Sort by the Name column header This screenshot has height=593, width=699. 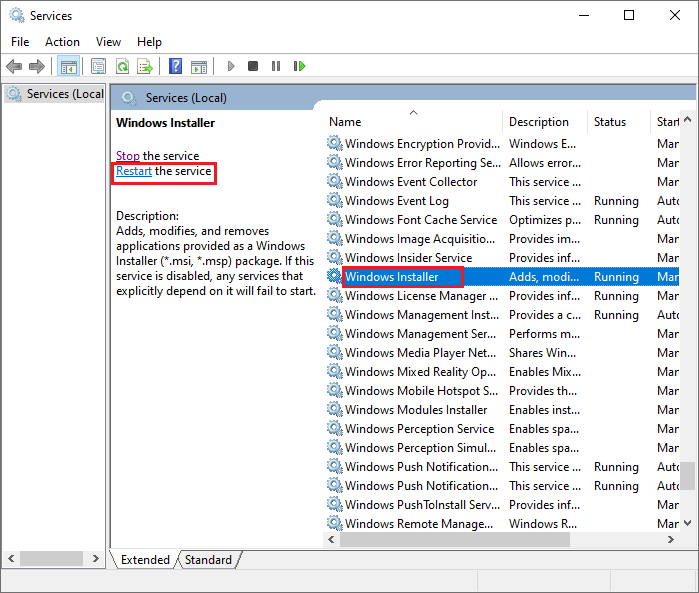(x=412, y=122)
